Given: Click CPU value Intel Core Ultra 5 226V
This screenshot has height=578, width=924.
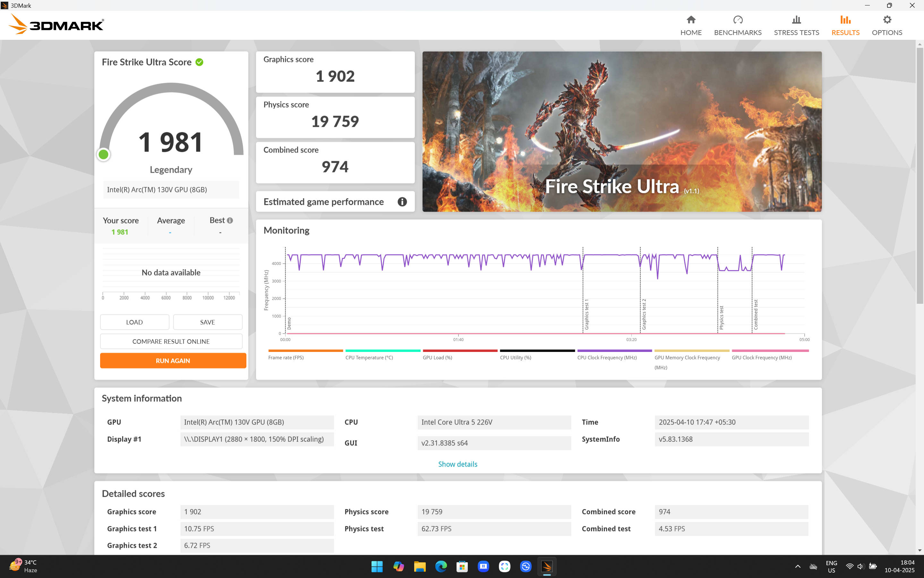Looking at the screenshot, I should click(494, 422).
